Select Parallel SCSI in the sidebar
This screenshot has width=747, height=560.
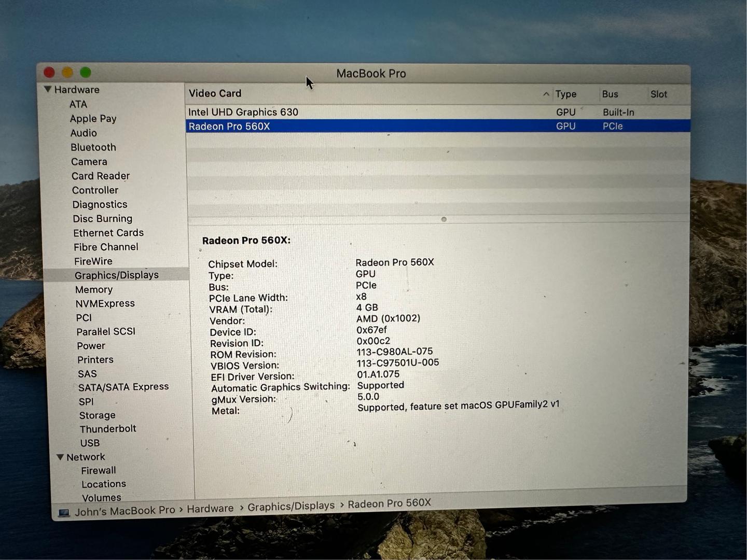pyautogui.click(x=106, y=331)
